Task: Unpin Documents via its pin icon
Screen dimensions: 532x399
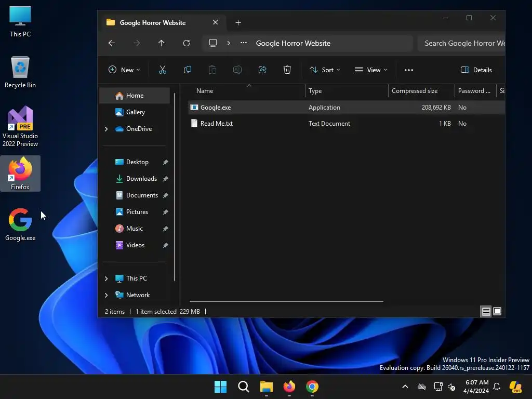Action: [x=166, y=195]
